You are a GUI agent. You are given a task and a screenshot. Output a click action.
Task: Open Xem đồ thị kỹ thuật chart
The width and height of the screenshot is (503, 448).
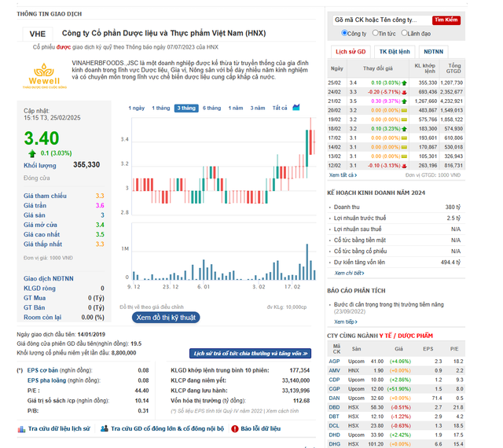(x=166, y=318)
